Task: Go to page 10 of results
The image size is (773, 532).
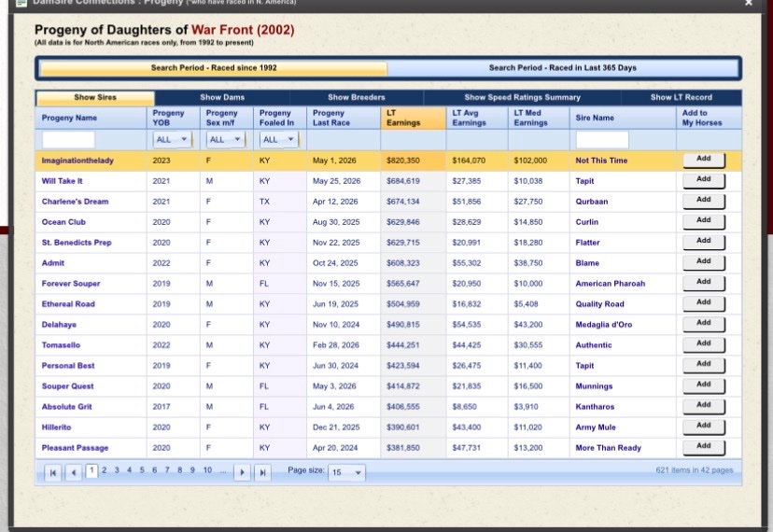Action: 207,470
